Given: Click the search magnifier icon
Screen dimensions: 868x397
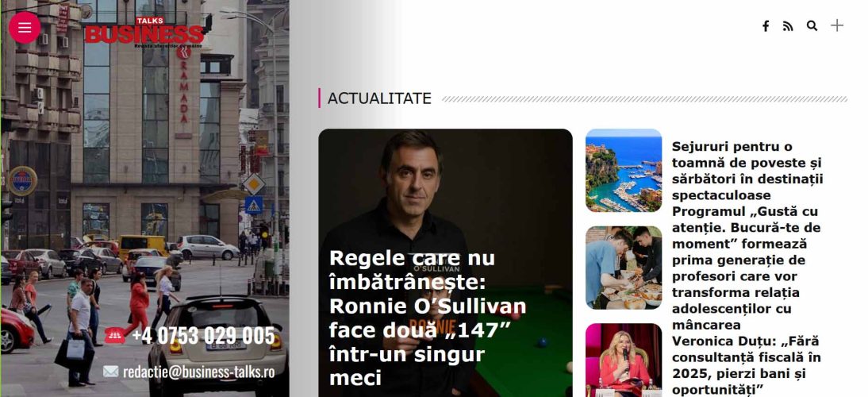Looking at the screenshot, I should click(812, 26).
